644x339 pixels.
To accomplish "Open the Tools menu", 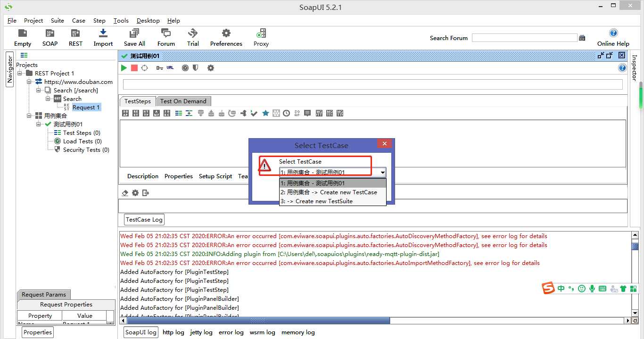I will (121, 21).
